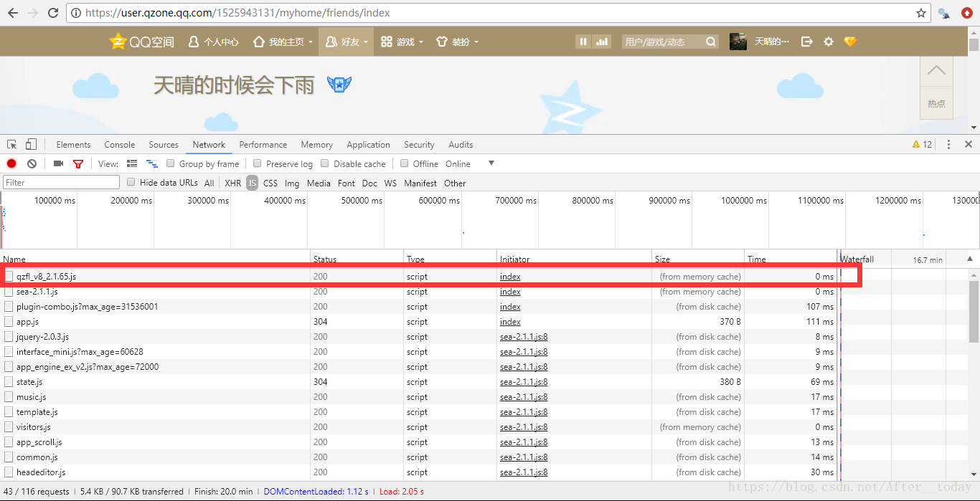Open the Online throttling dropdown

pyautogui.click(x=458, y=163)
